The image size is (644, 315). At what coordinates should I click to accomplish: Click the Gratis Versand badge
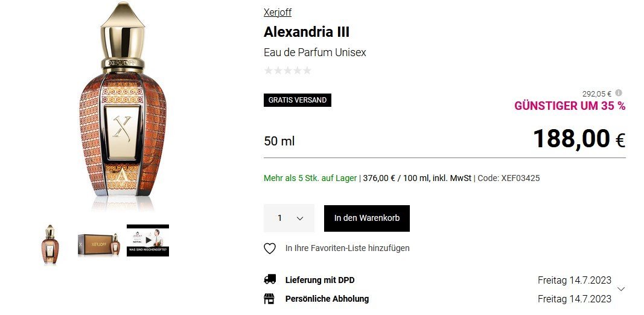pyautogui.click(x=298, y=100)
